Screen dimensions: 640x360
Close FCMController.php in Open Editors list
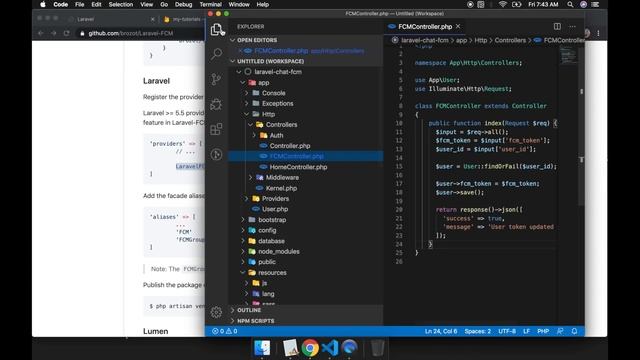click(240, 51)
